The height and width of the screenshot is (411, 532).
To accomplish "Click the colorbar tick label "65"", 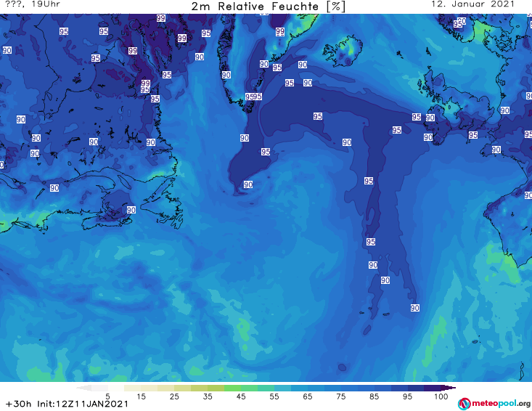I will (308, 396).
